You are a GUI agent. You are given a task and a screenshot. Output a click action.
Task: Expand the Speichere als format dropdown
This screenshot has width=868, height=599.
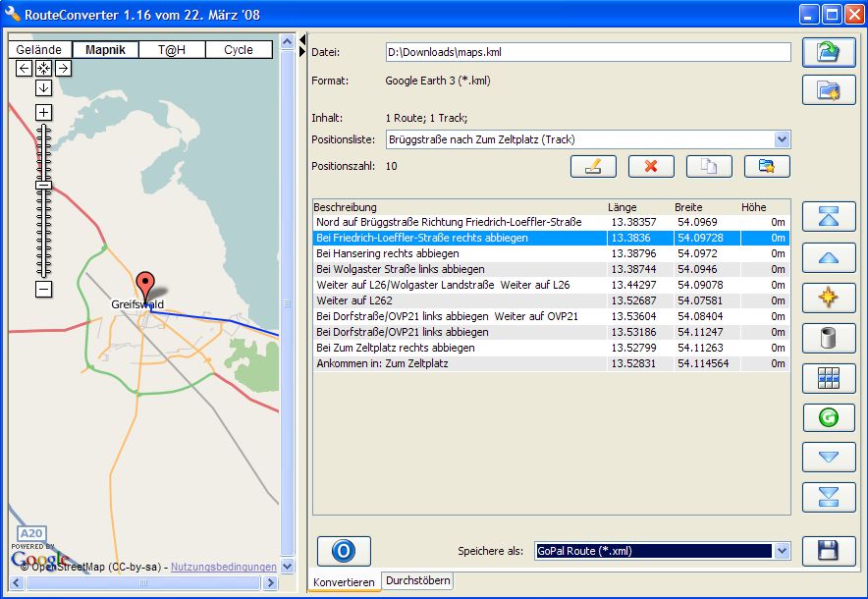point(782,552)
